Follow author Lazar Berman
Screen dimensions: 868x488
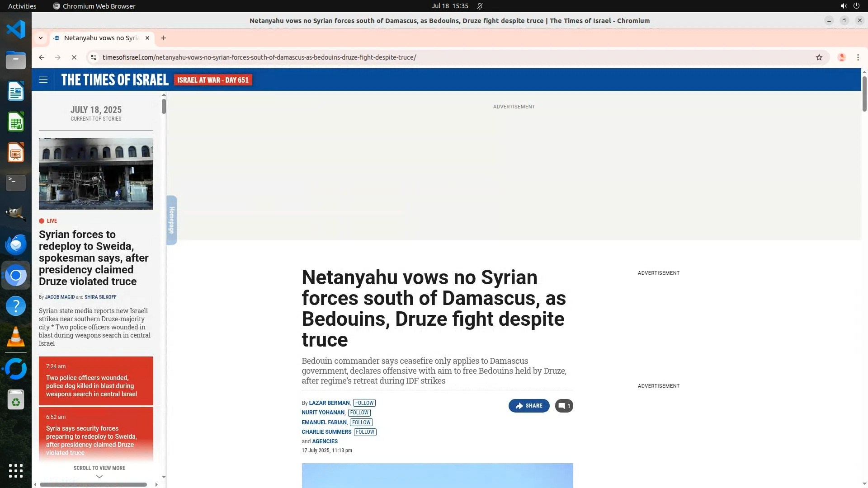click(364, 403)
